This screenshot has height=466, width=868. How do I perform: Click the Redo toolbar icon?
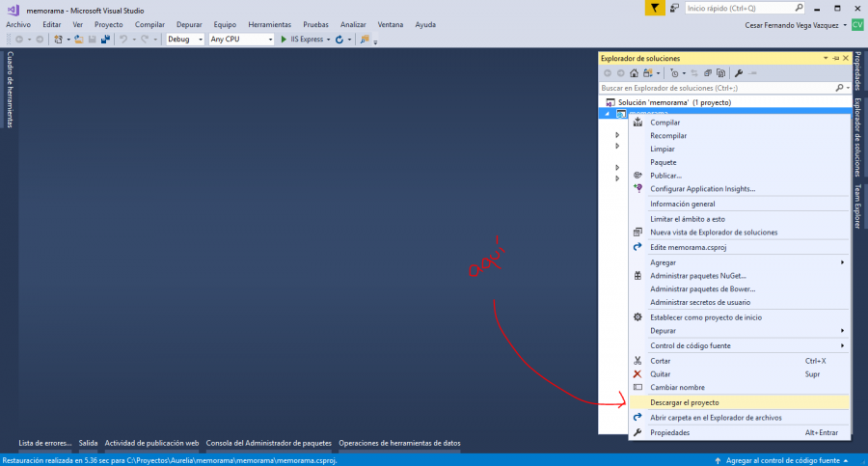(145, 40)
